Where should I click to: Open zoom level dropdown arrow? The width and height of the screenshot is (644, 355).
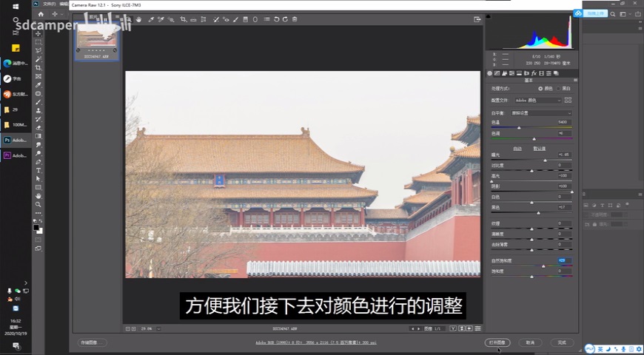pos(158,328)
